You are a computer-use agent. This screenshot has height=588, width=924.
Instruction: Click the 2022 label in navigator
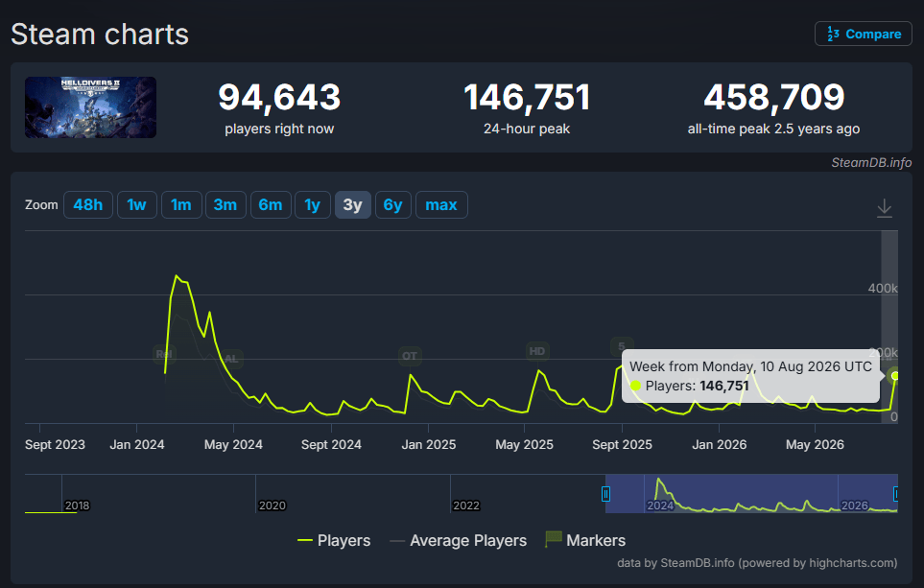[x=466, y=506]
